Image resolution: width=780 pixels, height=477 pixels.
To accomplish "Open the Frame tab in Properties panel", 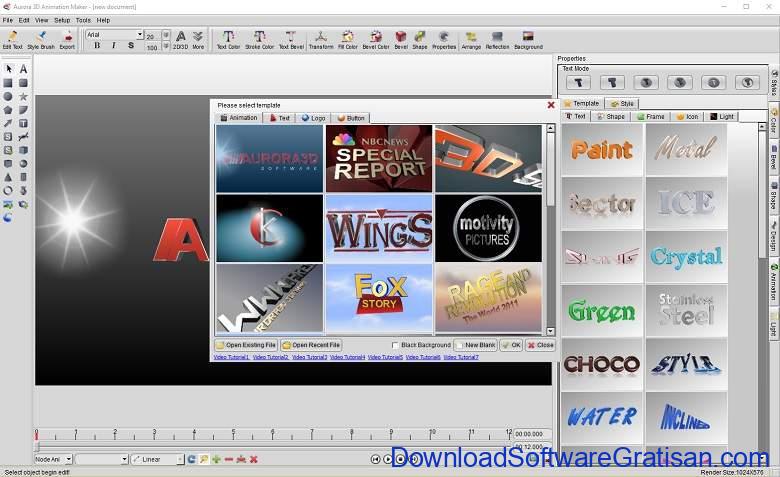I will point(651,116).
